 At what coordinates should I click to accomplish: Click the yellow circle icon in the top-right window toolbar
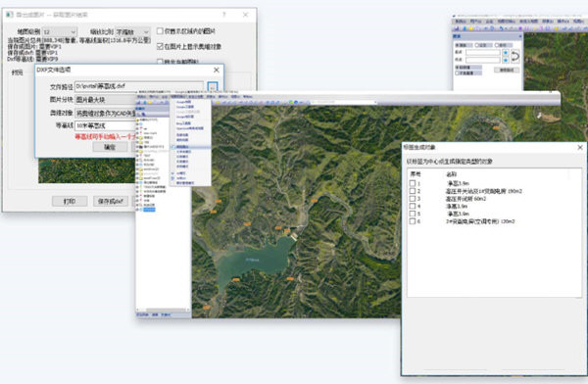(x=471, y=28)
